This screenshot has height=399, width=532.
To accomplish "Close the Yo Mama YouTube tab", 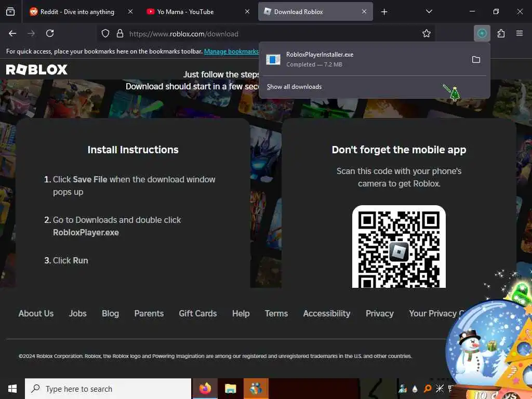I will [x=247, y=11].
